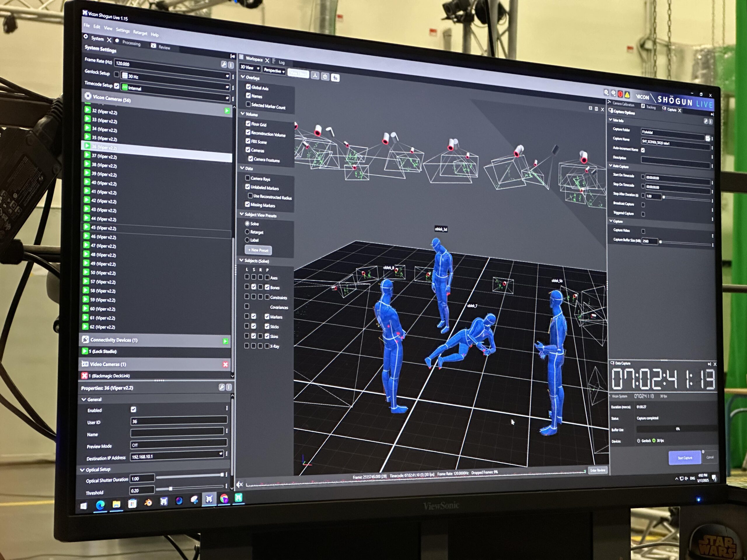Click the wrench icon in Properties header

coord(221,387)
